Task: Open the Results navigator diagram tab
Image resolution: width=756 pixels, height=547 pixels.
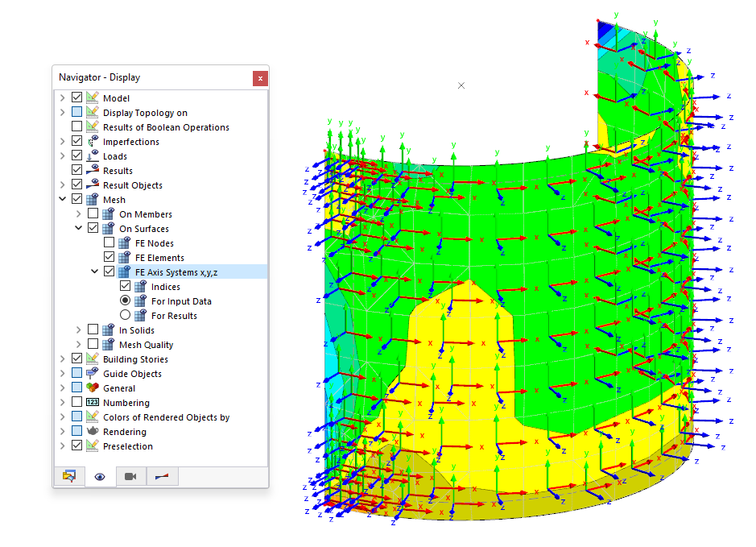Action: 160,476
